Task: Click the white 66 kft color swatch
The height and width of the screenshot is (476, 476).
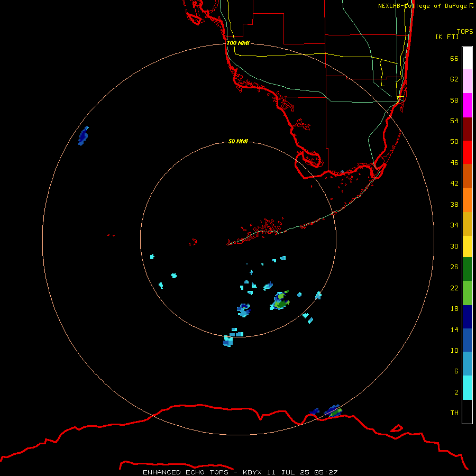Action: (x=467, y=58)
